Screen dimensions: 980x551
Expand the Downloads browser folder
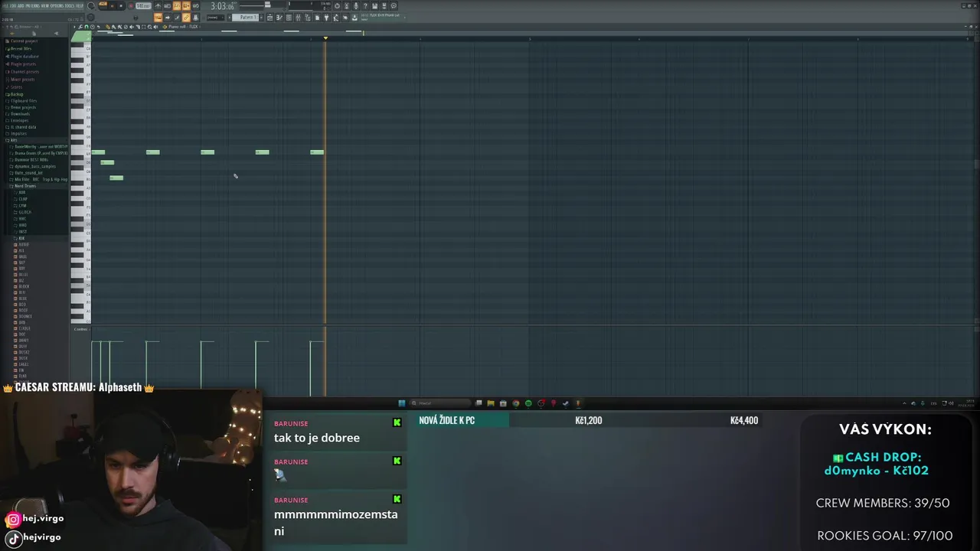coord(20,114)
